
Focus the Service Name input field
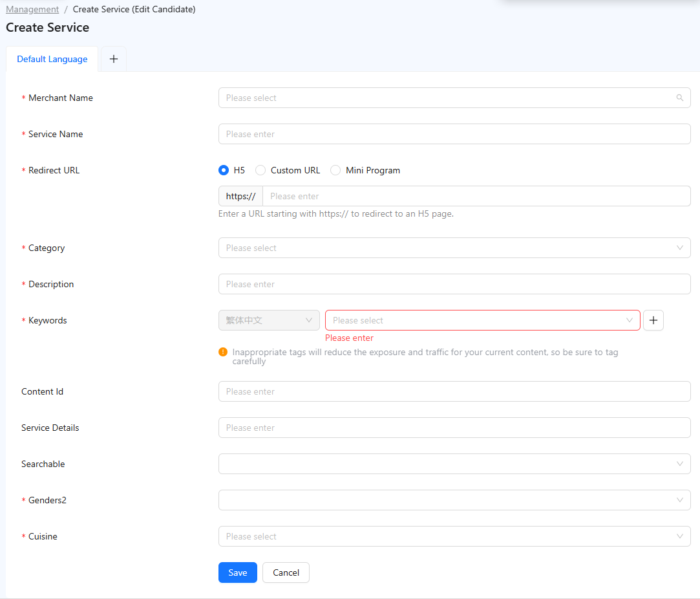point(454,134)
